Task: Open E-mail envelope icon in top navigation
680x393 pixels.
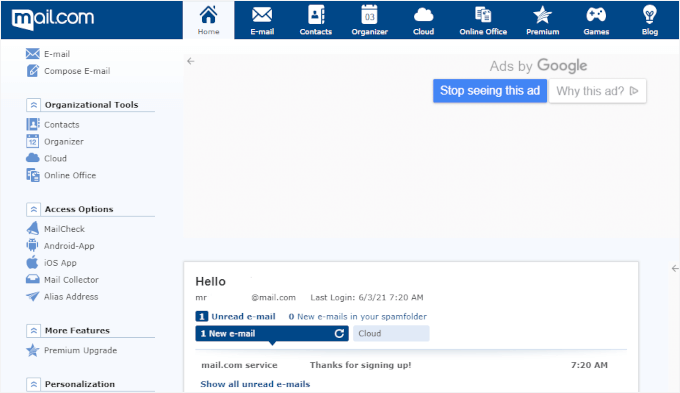Action: click(x=262, y=15)
